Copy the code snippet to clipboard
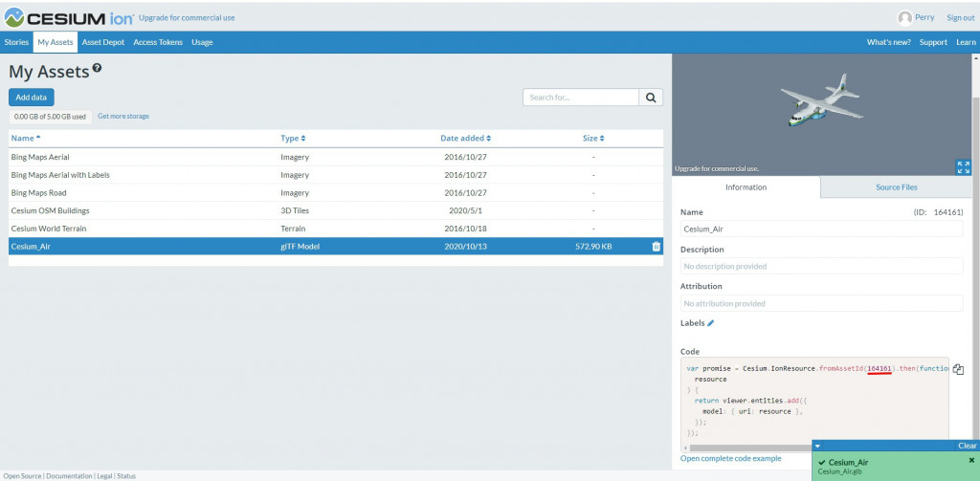 959,370
